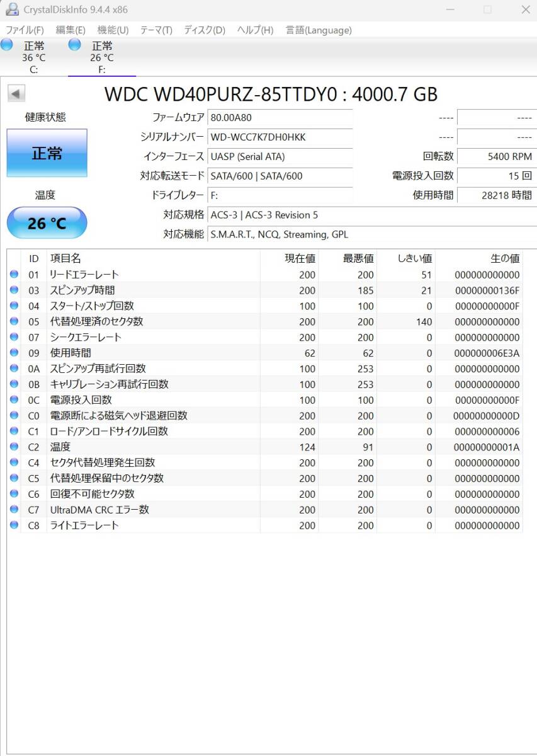
Task: Click status orb of attribute C1 ロード/アンロードサイクル回数
Action: [14, 431]
